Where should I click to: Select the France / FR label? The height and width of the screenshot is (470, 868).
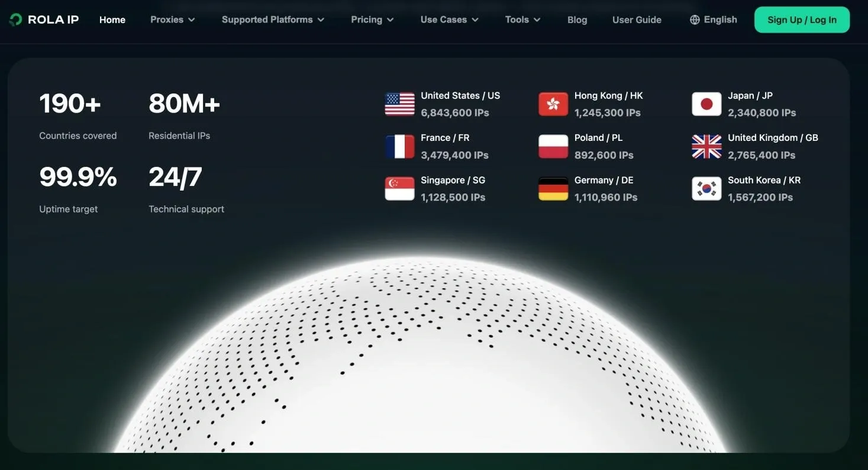[445, 137]
